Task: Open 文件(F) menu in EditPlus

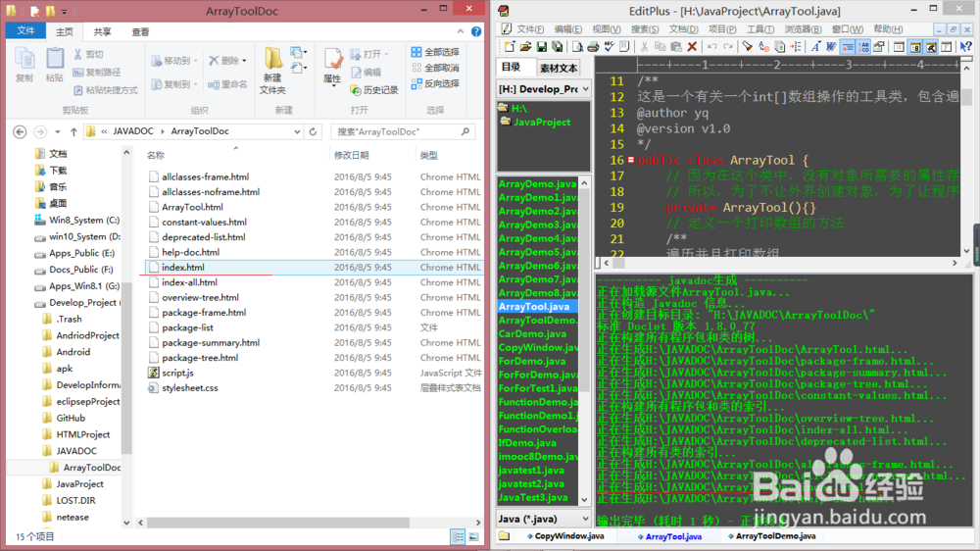Action: [530, 29]
